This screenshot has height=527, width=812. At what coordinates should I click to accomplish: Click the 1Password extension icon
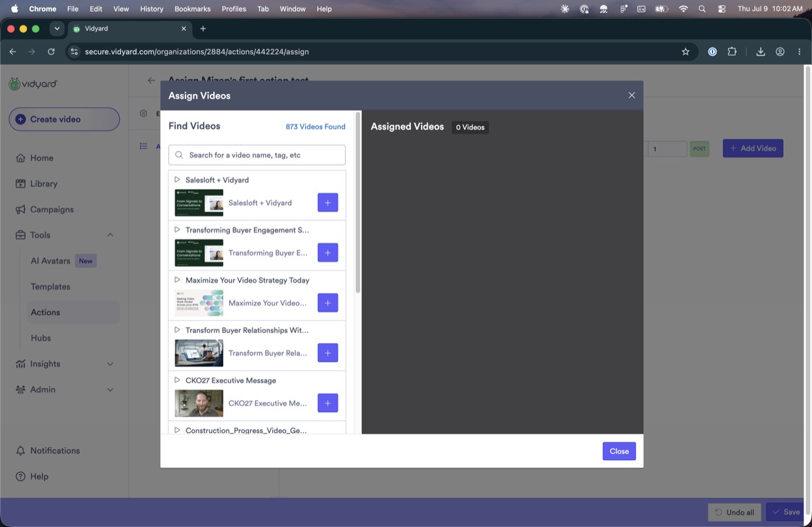[x=712, y=51]
